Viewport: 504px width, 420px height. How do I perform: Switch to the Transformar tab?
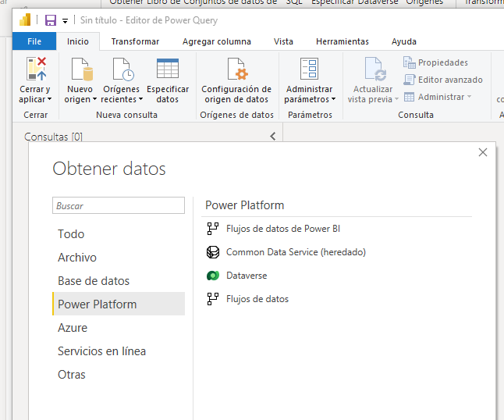point(135,41)
